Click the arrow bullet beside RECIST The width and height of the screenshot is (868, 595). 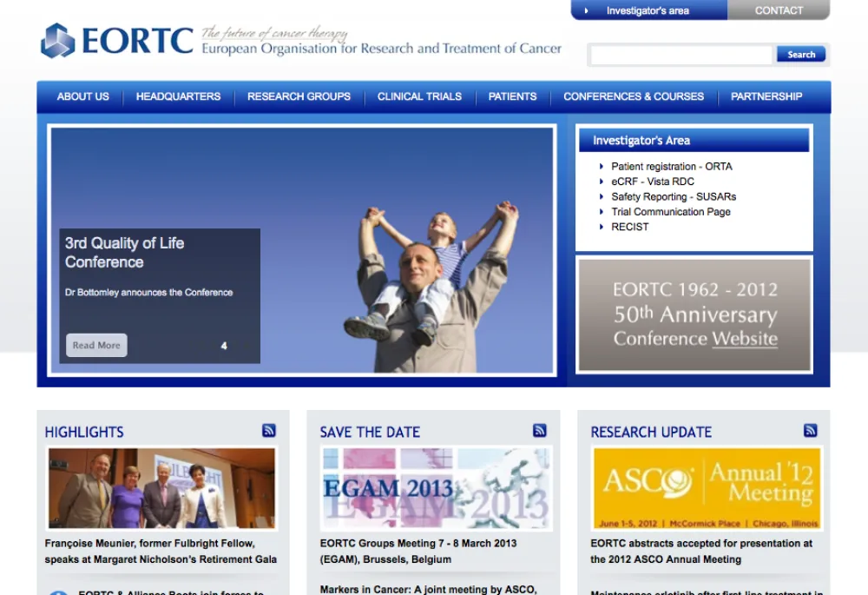click(x=602, y=227)
